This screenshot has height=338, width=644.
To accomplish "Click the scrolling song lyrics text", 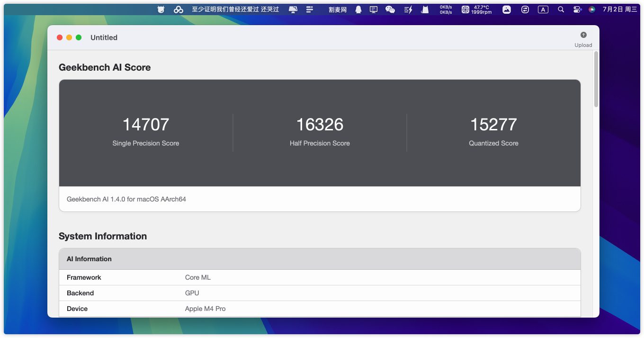I will 235,9.
